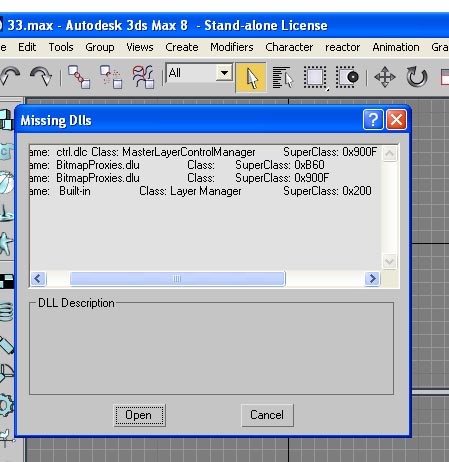Open the Tools menu
The width and height of the screenshot is (449, 462).
(x=61, y=47)
